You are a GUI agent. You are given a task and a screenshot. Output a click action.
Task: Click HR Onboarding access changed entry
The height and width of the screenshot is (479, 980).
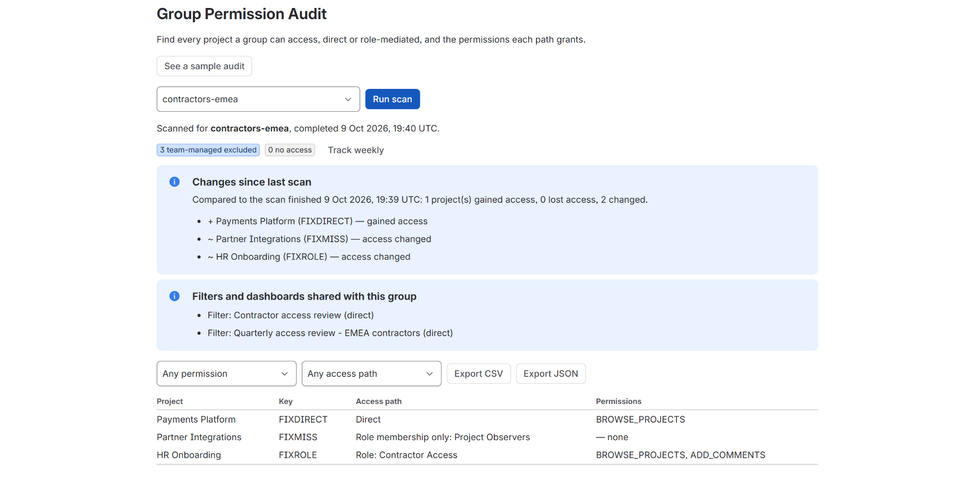[x=309, y=257]
